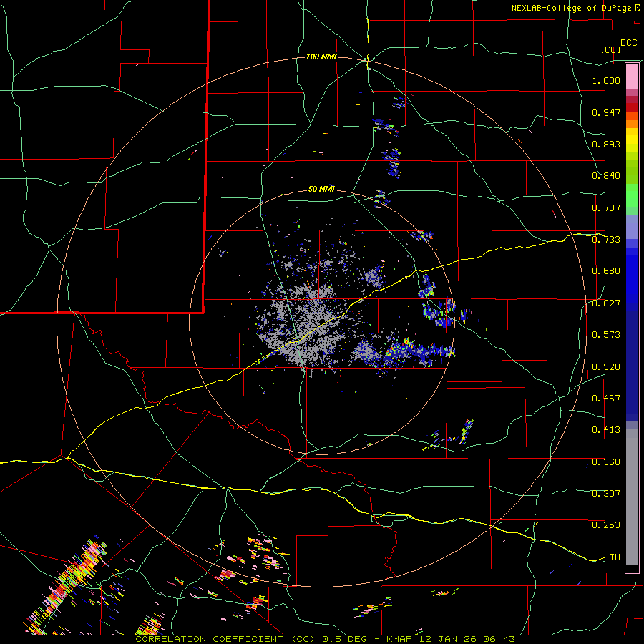Select the 0.893 scale value
Viewport: 644px width, 644px height.
[x=606, y=144]
